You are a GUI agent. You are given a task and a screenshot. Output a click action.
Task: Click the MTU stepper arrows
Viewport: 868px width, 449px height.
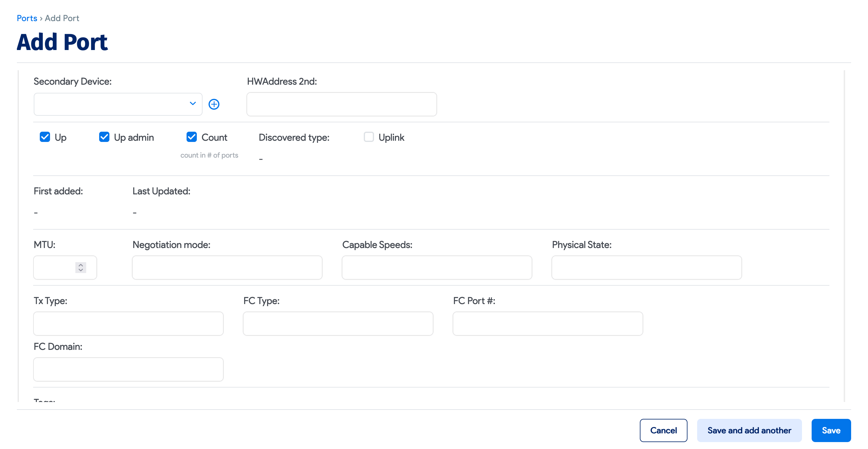pos(80,268)
